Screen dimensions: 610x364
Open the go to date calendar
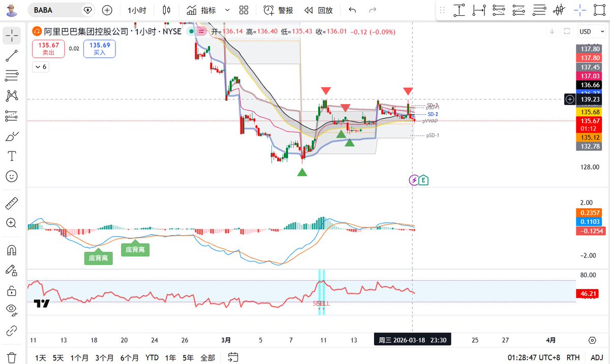[x=233, y=357]
